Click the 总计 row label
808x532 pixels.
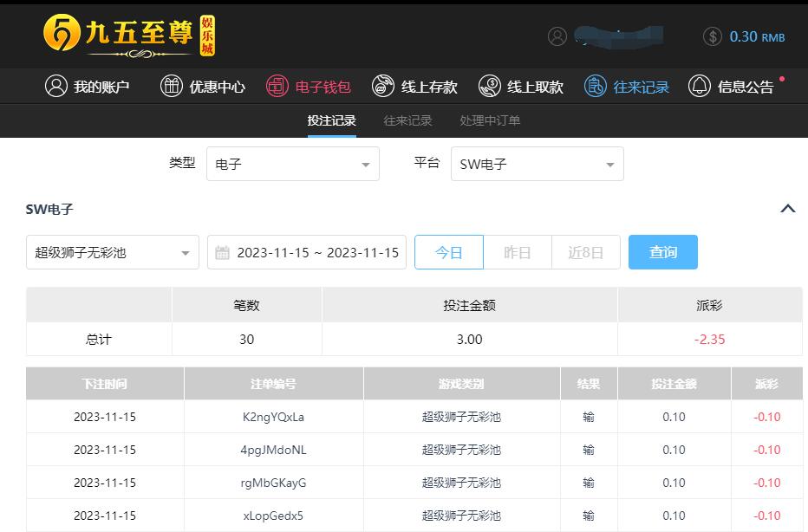99,340
